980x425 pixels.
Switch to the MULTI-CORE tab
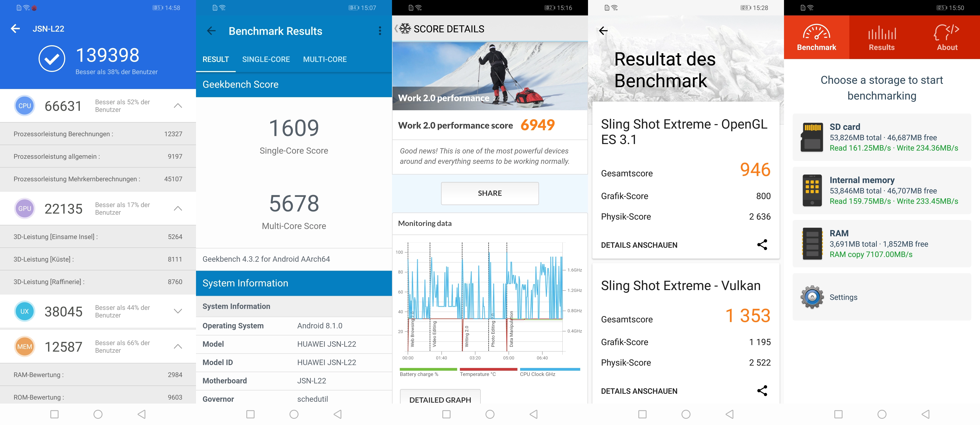pos(325,59)
